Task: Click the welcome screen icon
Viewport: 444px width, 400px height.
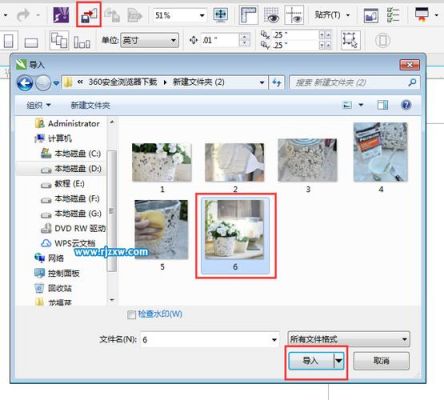Action: click(371, 15)
